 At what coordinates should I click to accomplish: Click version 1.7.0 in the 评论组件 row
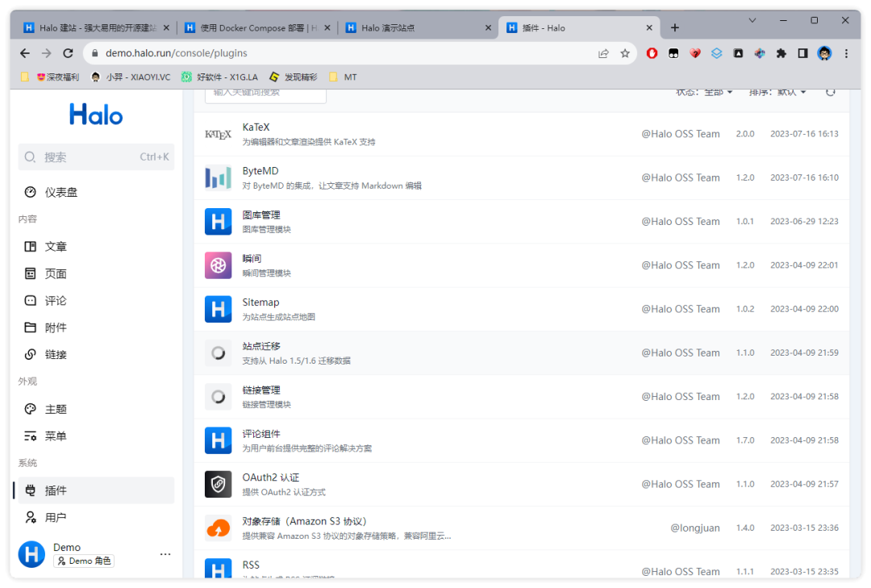(x=745, y=440)
